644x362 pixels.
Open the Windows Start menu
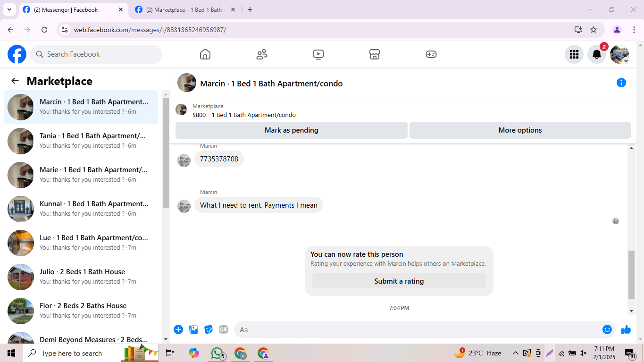click(11, 353)
